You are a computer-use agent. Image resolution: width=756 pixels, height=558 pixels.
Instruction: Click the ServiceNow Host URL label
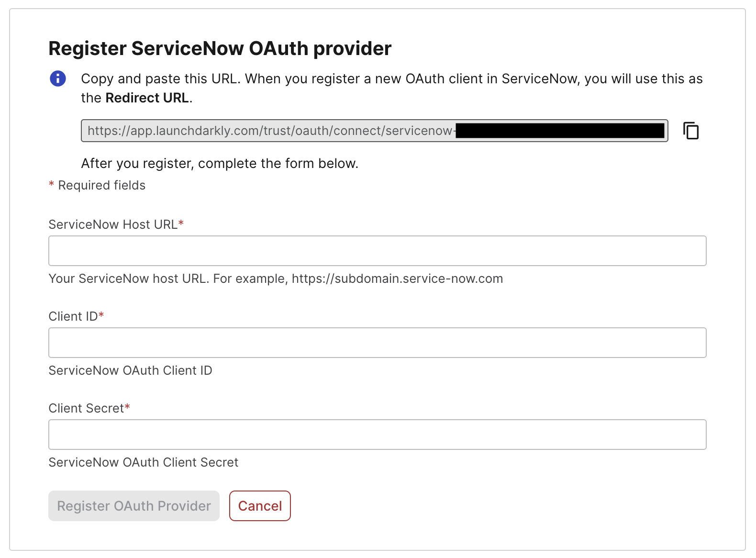point(113,224)
